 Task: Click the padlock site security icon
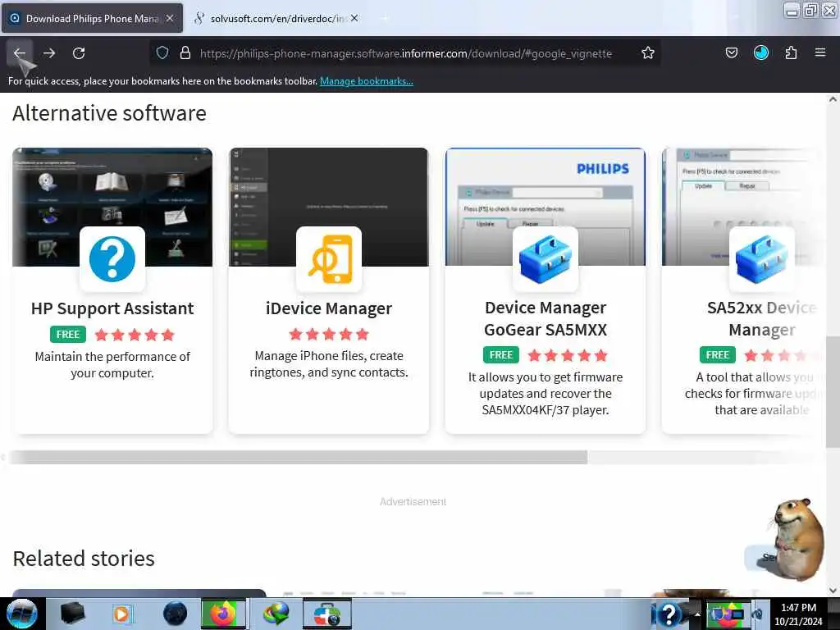tap(185, 52)
